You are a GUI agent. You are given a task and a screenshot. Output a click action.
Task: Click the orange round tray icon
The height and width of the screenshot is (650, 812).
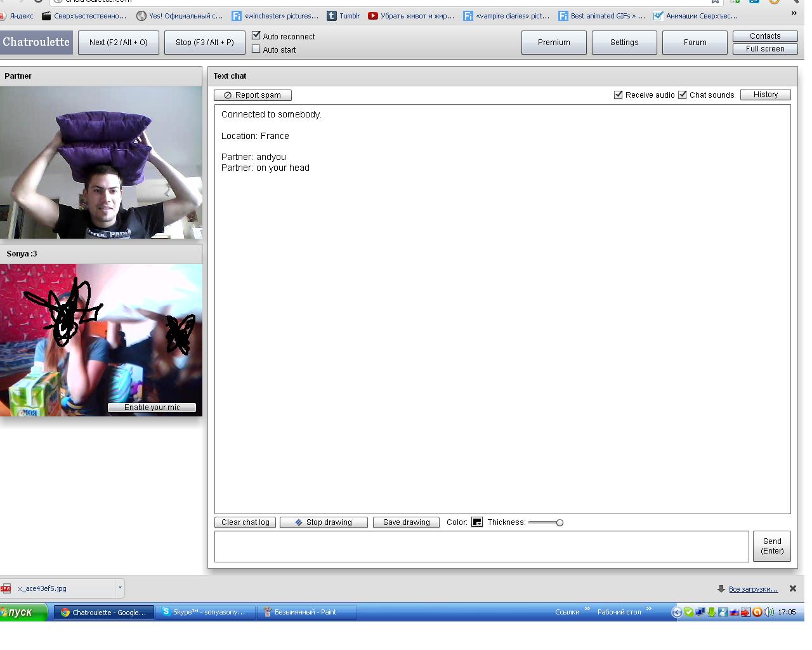pos(757,613)
